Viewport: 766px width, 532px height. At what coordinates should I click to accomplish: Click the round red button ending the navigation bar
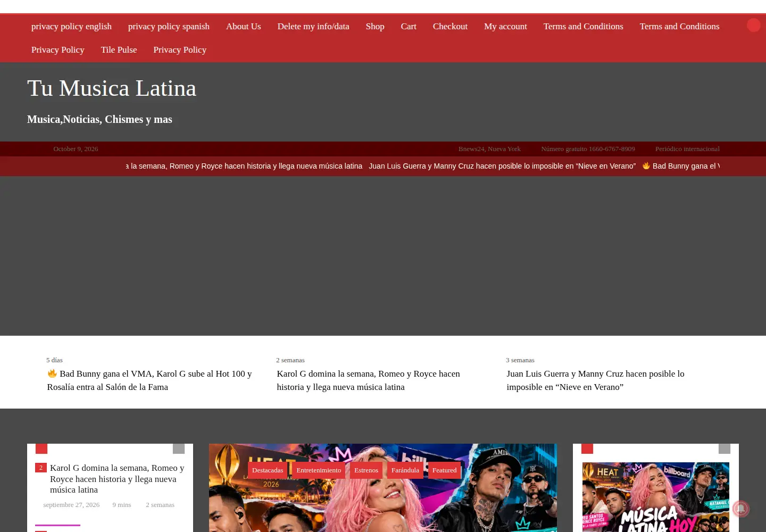754,25
